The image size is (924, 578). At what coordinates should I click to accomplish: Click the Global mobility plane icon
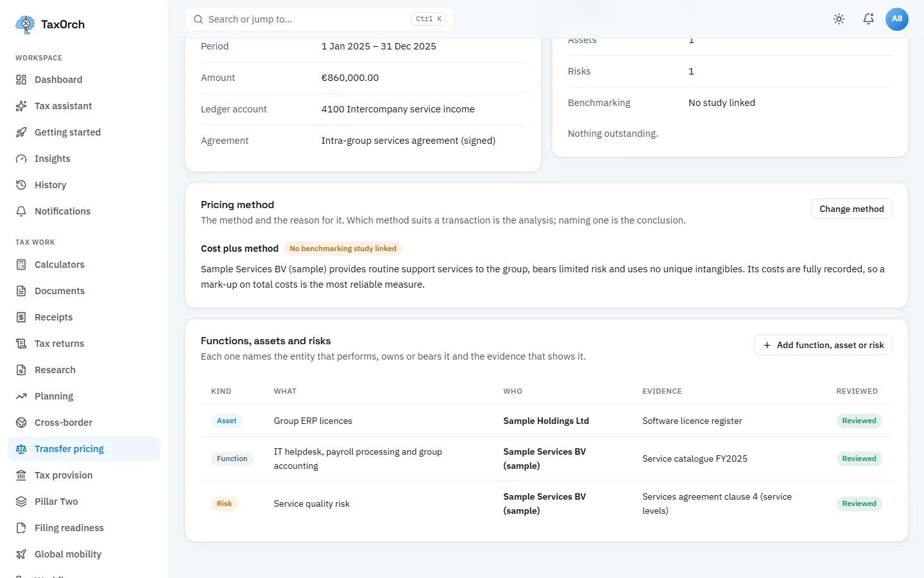21,554
